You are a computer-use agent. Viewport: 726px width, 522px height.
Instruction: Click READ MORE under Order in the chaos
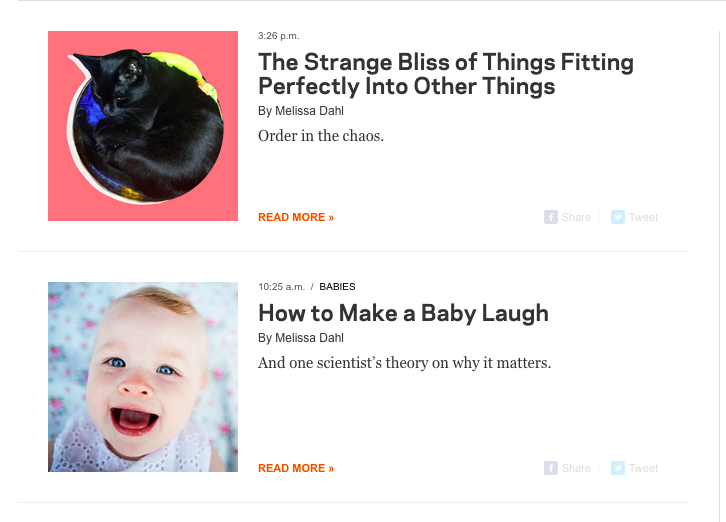pyautogui.click(x=296, y=217)
